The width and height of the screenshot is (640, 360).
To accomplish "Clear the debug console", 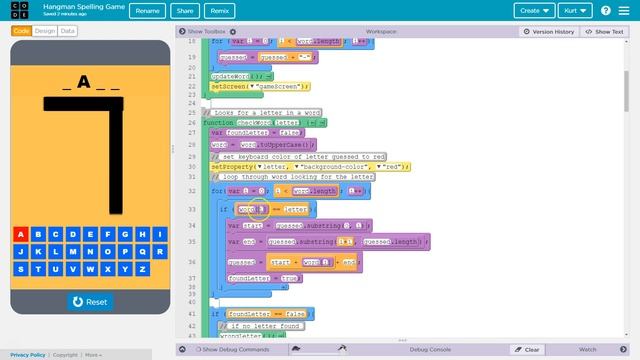I will tap(527, 349).
